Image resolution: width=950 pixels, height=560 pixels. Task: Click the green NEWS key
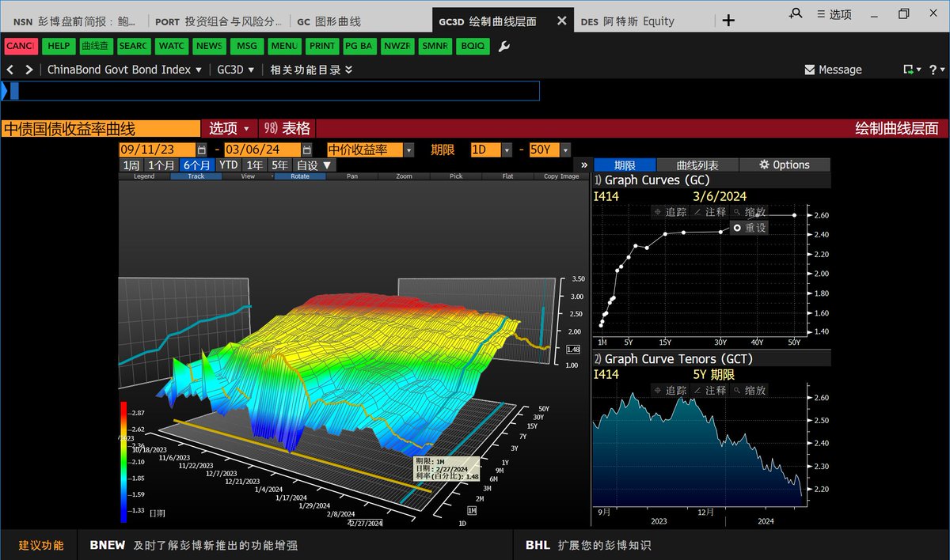(x=211, y=47)
